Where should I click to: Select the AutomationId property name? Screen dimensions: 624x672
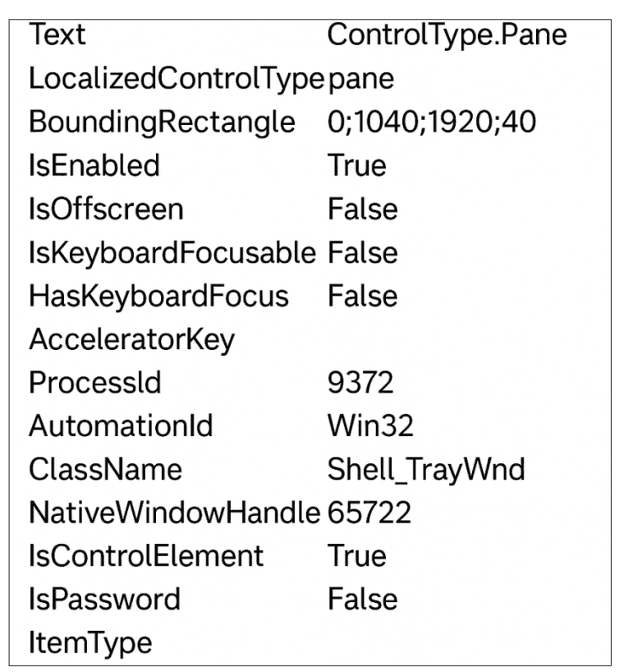coord(121,426)
